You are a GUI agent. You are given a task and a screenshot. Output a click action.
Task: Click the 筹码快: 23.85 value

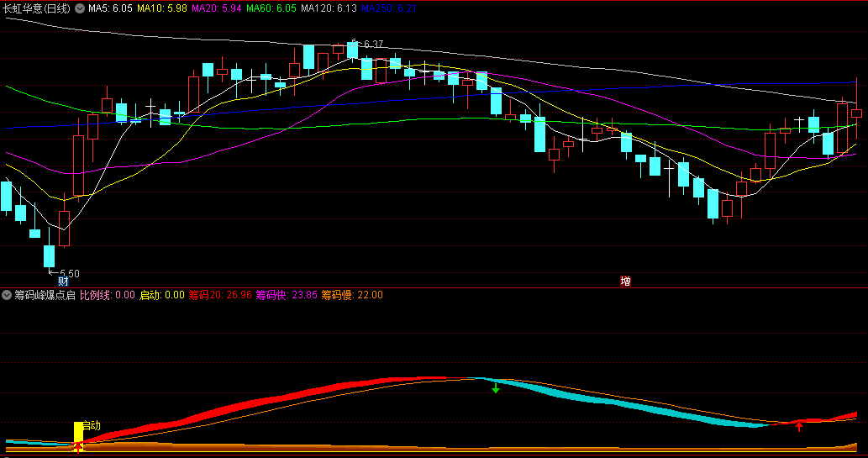(x=287, y=295)
